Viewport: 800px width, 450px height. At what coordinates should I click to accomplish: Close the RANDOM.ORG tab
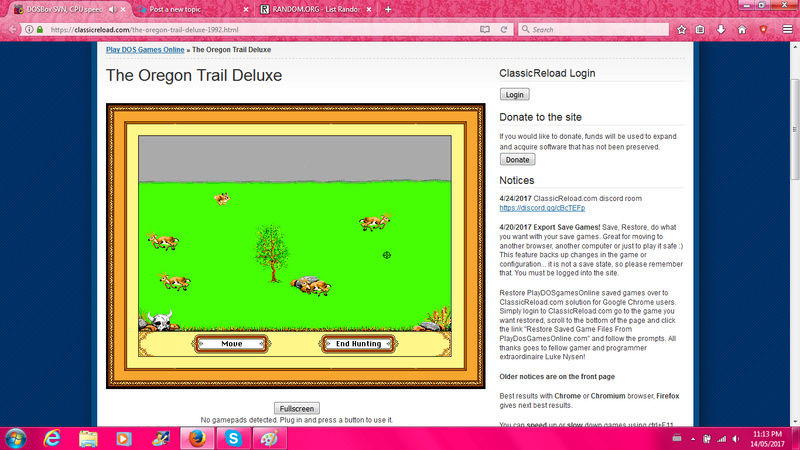click(369, 9)
